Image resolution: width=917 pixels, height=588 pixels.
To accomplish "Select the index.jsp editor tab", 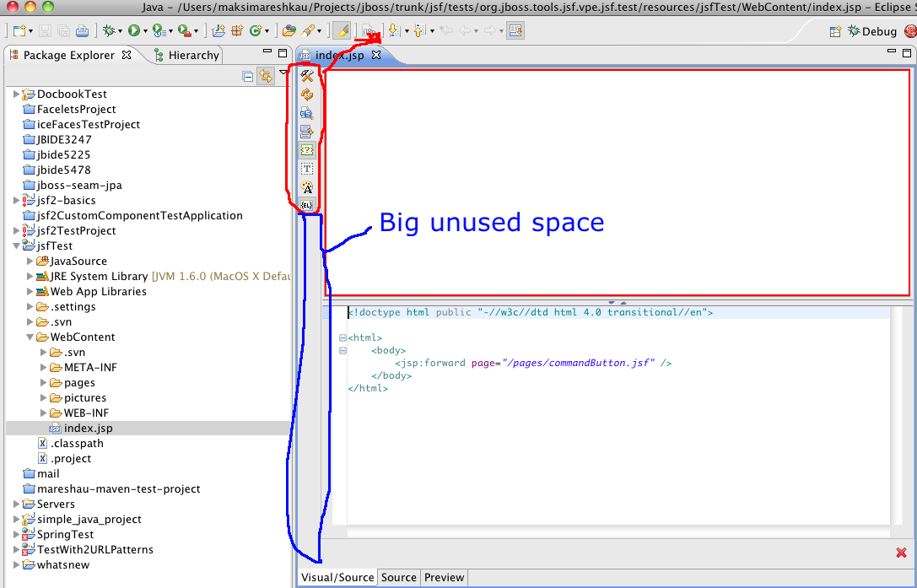I will [339, 55].
